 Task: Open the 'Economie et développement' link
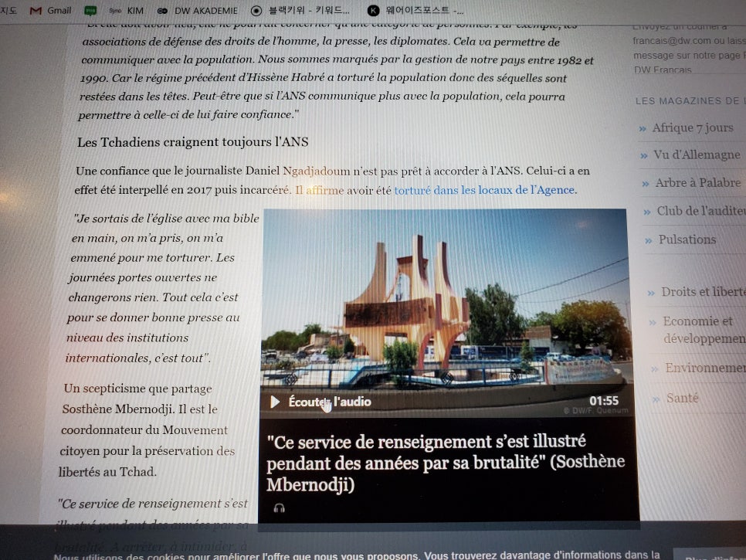tap(704, 330)
